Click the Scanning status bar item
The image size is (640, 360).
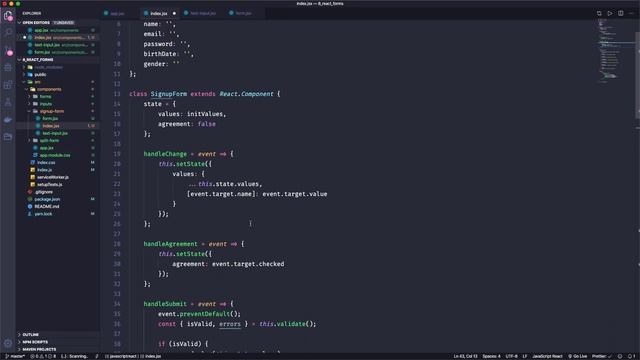click(74, 356)
